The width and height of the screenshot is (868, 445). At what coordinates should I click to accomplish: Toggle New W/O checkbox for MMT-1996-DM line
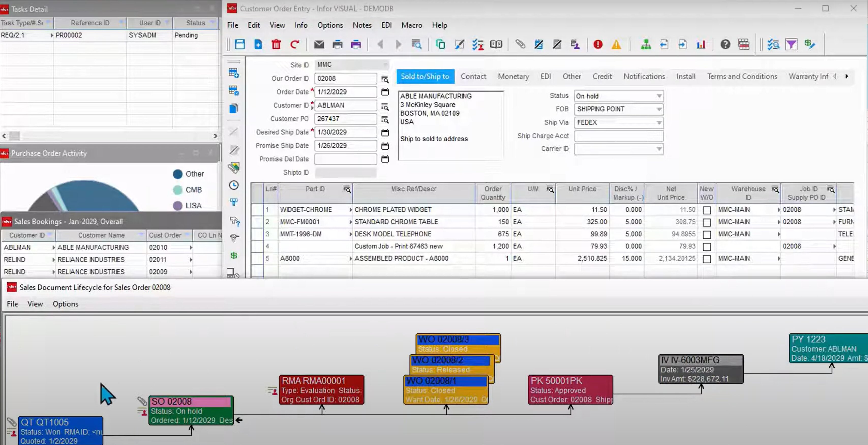click(707, 235)
